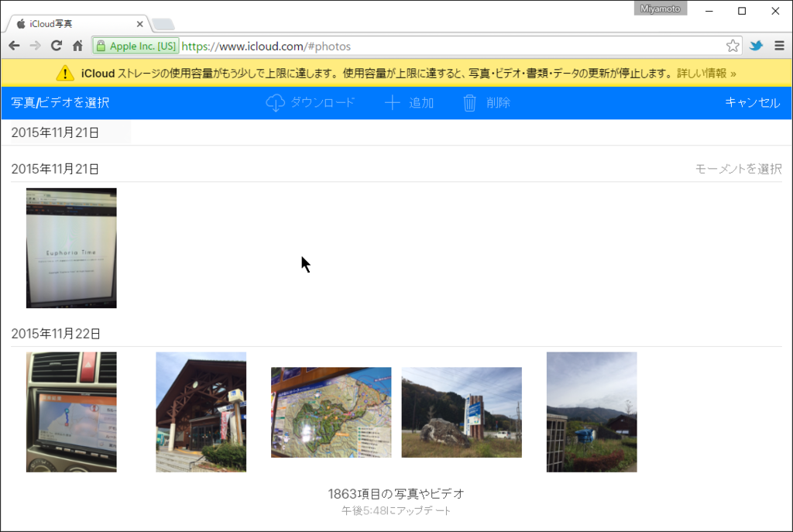Switch to the iCloud写真 browser tab
The width and height of the screenshot is (793, 532).
point(74,23)
